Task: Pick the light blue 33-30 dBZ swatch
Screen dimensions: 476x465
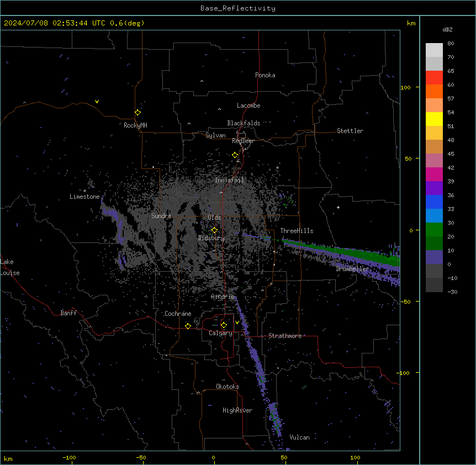Action: coord(434,216)
